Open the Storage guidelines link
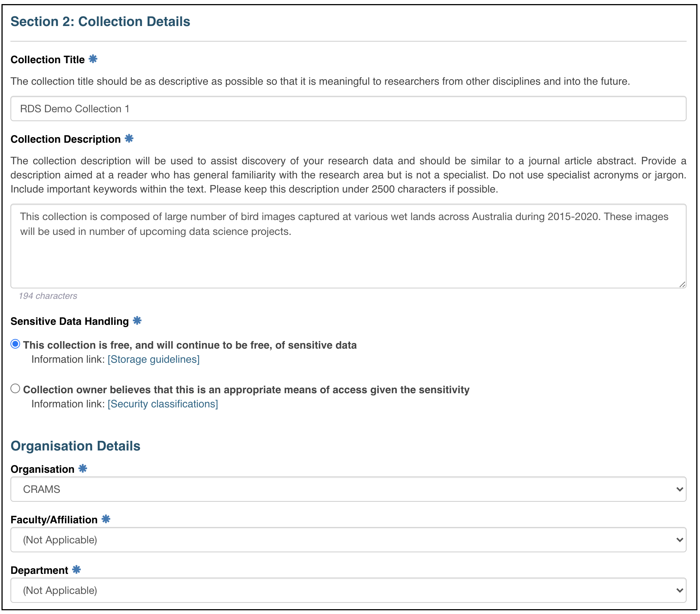 (x=154, y=359)
